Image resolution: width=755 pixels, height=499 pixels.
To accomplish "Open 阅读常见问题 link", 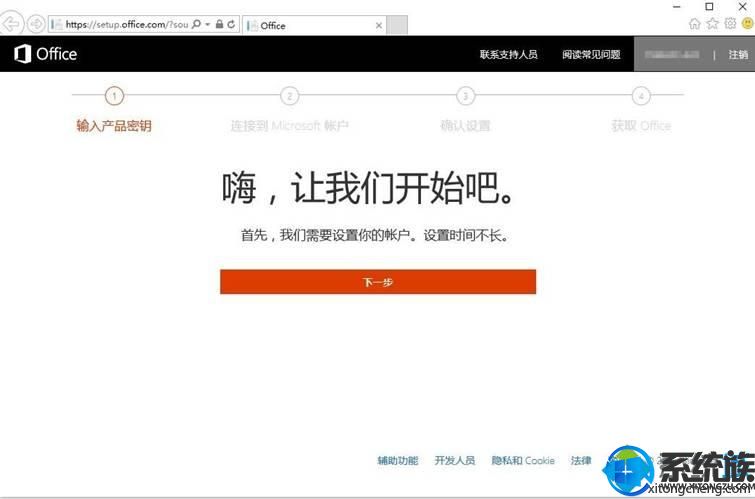I will 591,54.
